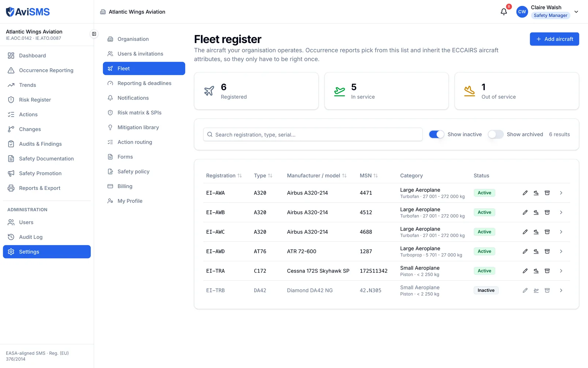This screenshot has width=588, height=368.
Task: Take EI-TRA out of service via landing plane icon
Action: (x=536, y=271)
